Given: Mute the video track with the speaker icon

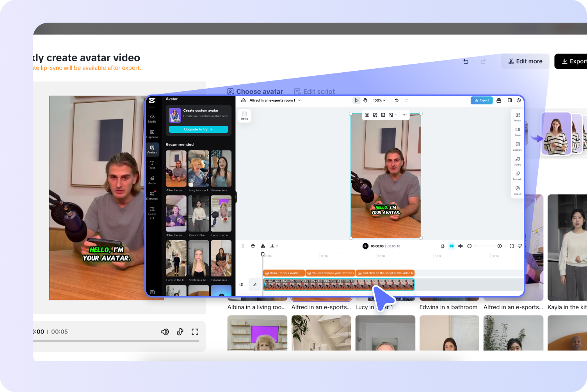Looking at the screenshot, I should point(241,285).
